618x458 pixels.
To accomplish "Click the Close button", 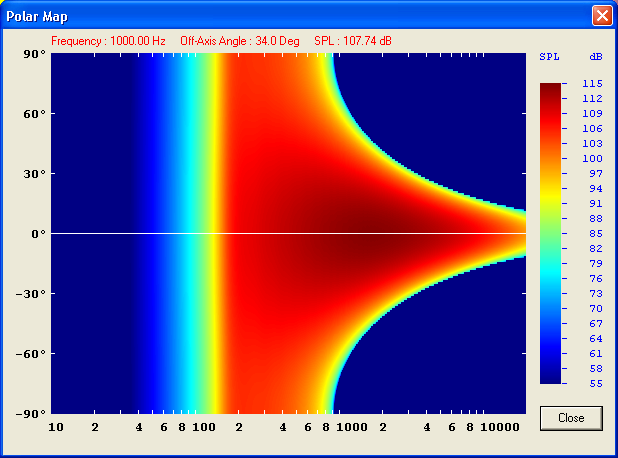I will click(571, 418).
